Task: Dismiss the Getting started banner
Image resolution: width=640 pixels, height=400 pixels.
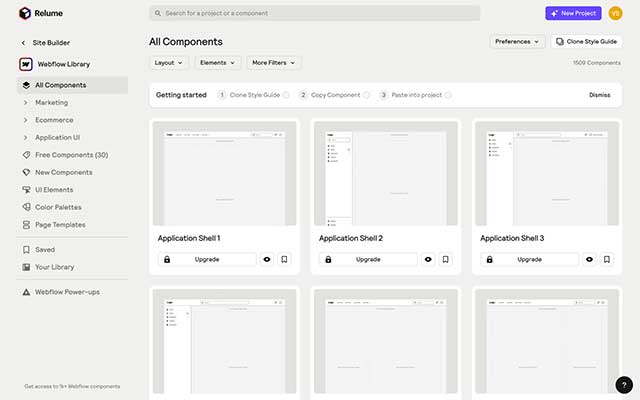Action: (599, 95)
